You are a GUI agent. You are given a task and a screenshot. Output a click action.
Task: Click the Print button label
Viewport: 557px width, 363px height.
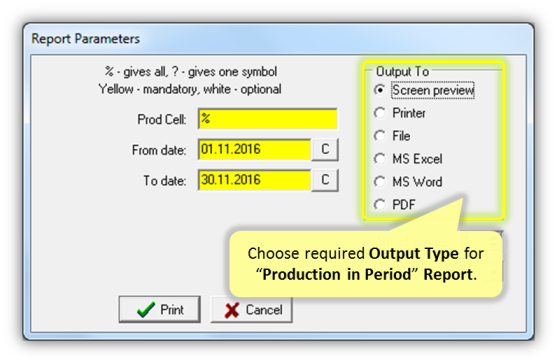pyautogui.click(x=172, y=310)
